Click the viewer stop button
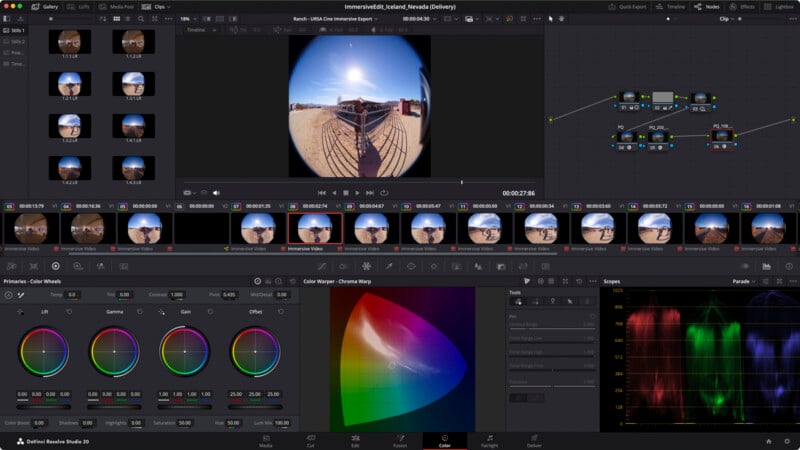 tap(346, 192)
